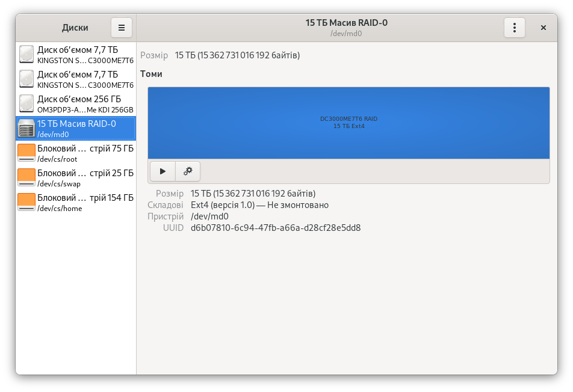573x392 pixels.
Task: Click the Томи section heading
Action: [x=151, y=74]
